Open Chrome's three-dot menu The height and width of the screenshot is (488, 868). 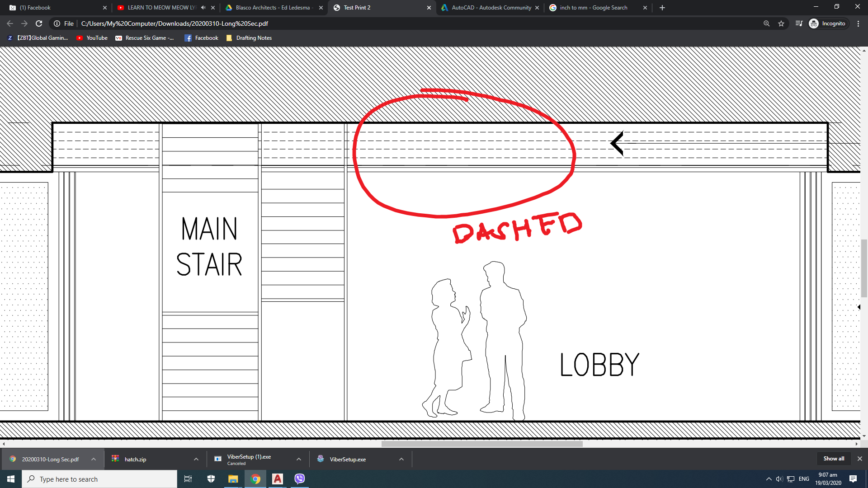click(858, 23)
